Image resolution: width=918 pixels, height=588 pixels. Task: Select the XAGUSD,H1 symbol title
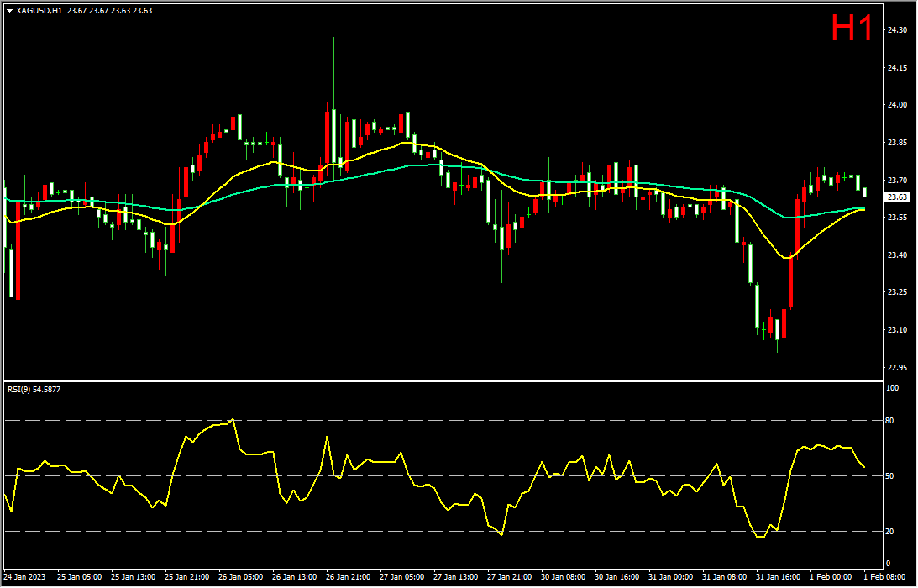pyautogui.click(x=39, y=11)
